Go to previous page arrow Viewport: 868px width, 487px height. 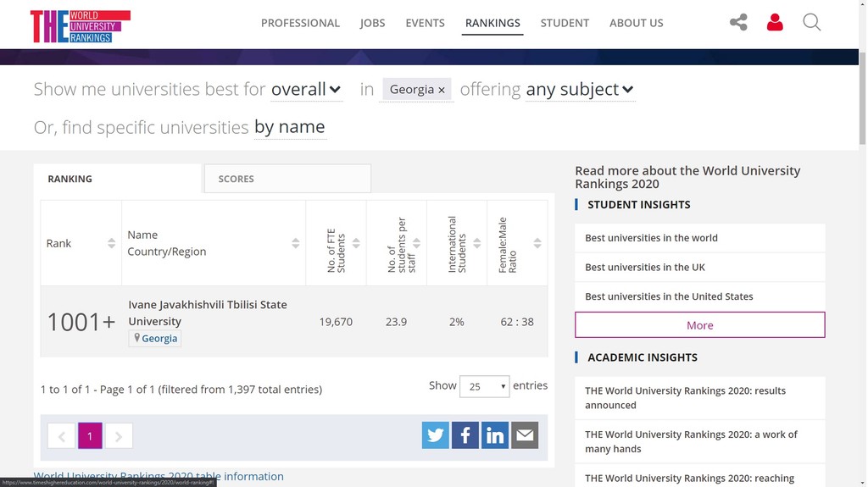[61, 436]
